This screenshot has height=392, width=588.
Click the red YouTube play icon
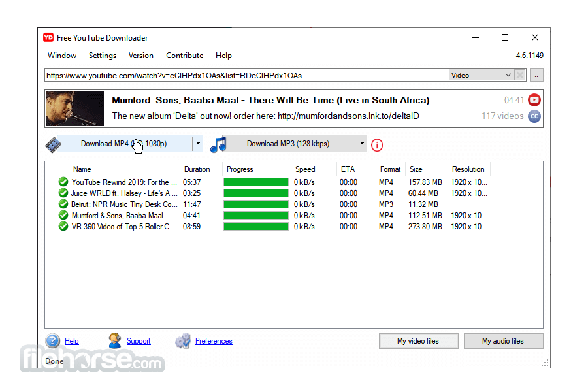point(534,100)
